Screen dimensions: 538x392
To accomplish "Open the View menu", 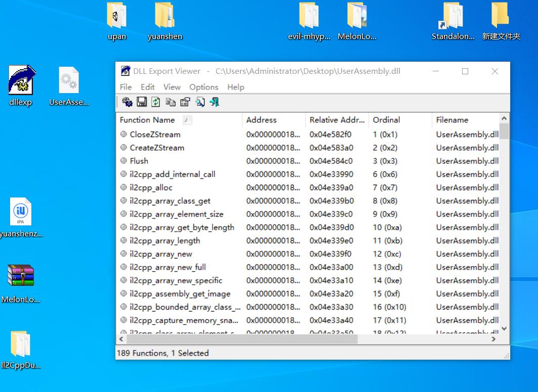I will click(x=172, y=87).
